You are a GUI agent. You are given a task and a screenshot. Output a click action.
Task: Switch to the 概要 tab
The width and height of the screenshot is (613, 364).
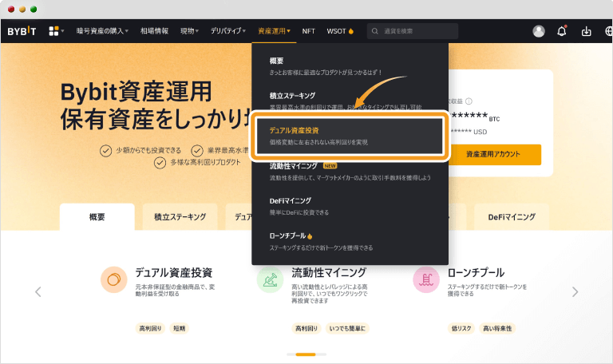[x=97, y=216]
